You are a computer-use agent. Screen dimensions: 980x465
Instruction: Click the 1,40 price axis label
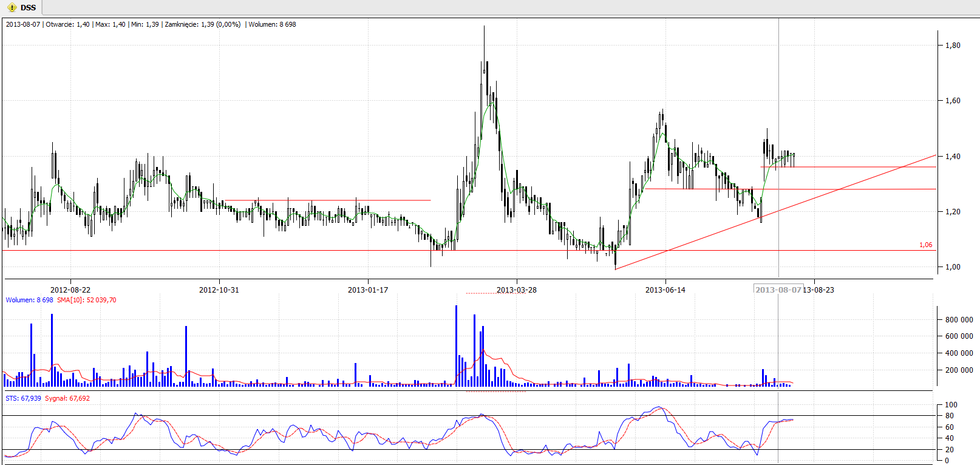(x=953, y=157)
